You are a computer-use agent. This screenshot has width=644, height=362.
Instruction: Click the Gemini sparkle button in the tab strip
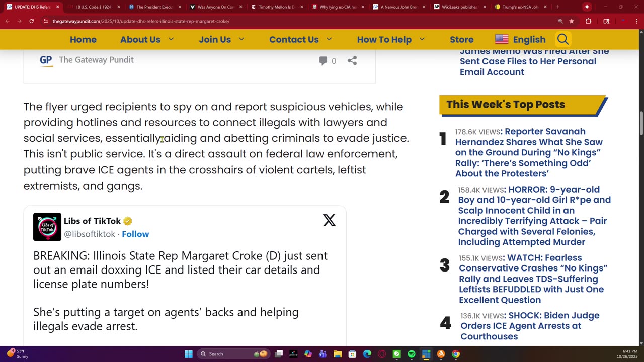[587, 7]
